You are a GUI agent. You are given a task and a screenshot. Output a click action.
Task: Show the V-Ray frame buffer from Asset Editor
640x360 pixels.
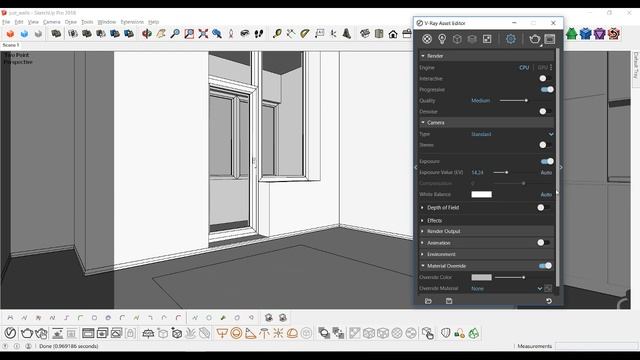pyautogui.click(x=550, y=39)
